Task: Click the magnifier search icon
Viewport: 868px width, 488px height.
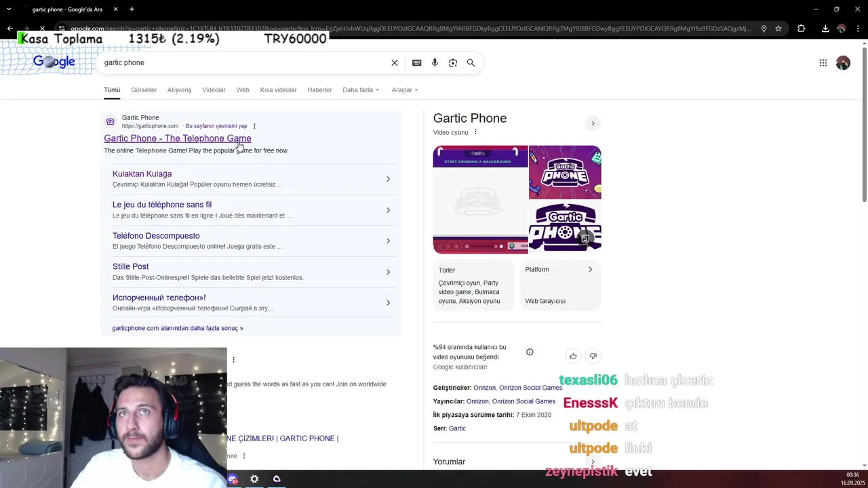Action: 471,63
